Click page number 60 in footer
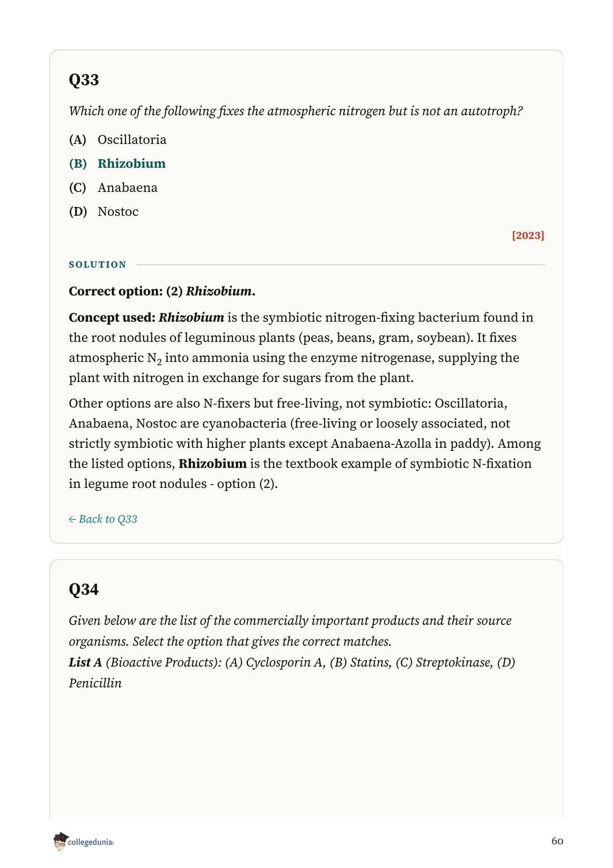 pos(557,841)
